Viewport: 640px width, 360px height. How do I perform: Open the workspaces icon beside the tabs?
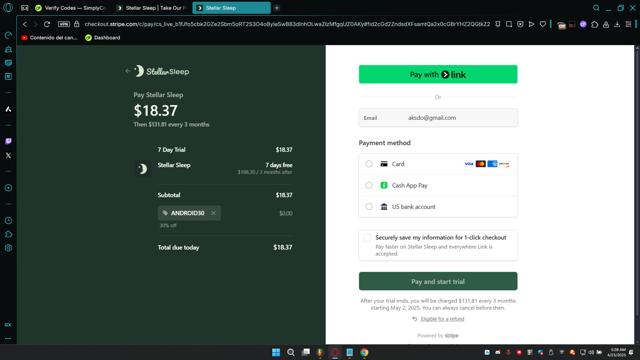[25, 8]
